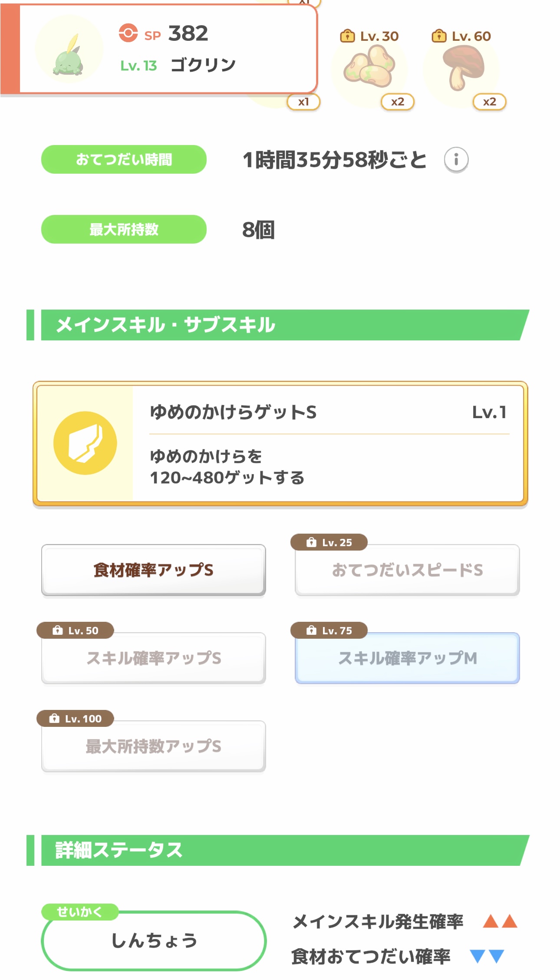Tap the 詳細ステータス section header

[x=278, y=850]
